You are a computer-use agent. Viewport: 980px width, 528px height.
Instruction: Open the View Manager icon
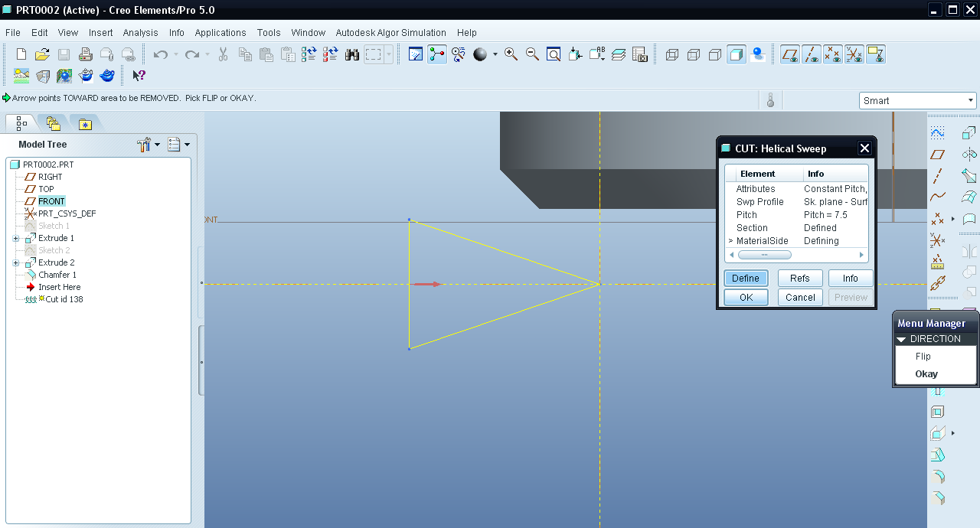coord(640,54)
